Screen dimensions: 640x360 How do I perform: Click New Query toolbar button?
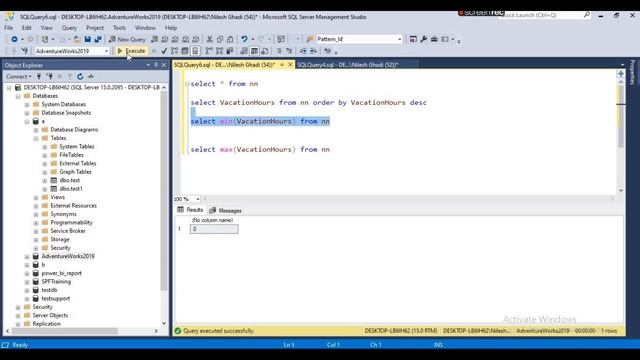127,39
